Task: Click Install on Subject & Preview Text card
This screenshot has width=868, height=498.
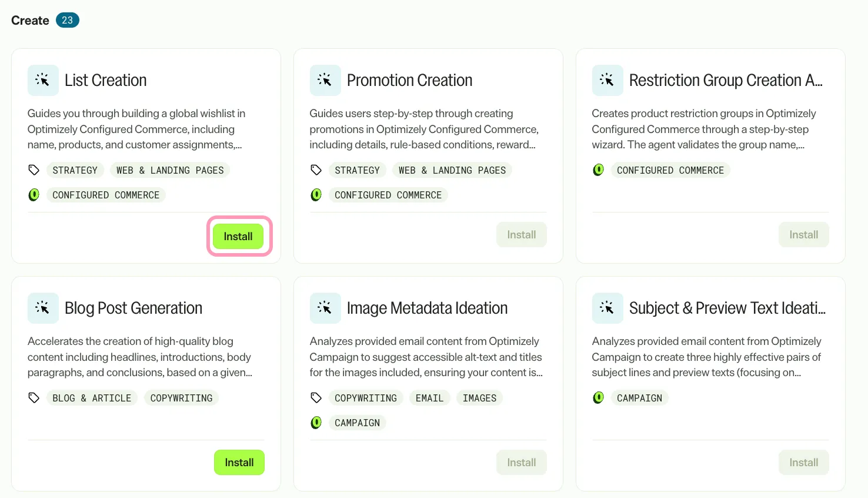Action: point(804,463)
